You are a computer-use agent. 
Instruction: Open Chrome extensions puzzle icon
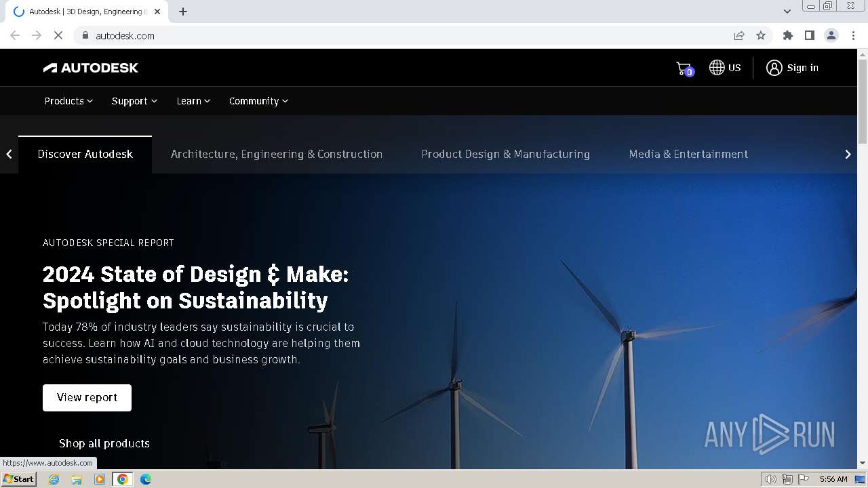point(787,35)
